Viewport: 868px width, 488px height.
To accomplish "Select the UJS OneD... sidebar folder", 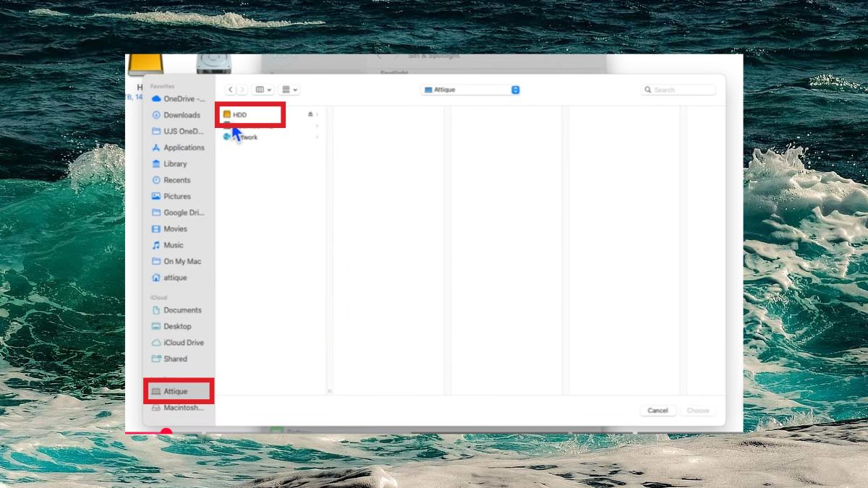I will coord(178,132).
